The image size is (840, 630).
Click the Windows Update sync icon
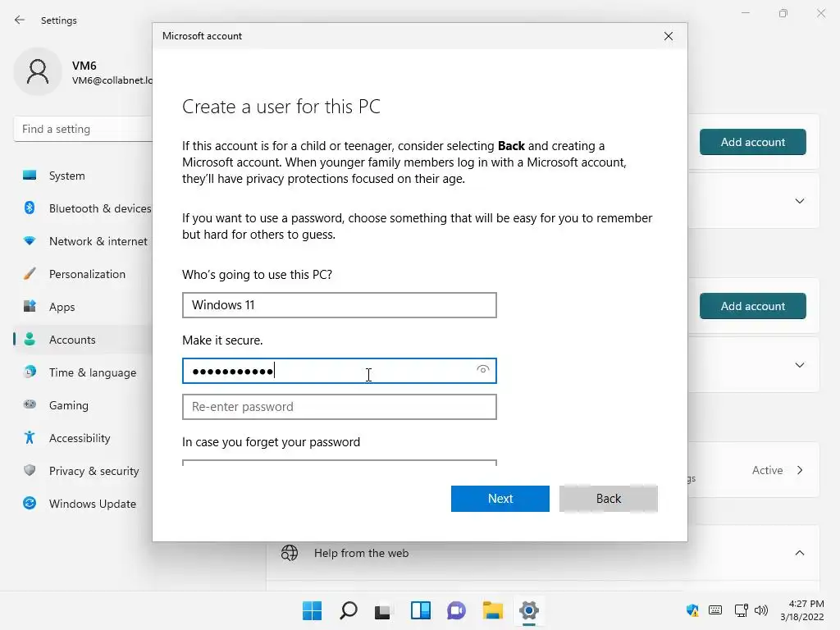pyautogui.click(x=30, y=503)
